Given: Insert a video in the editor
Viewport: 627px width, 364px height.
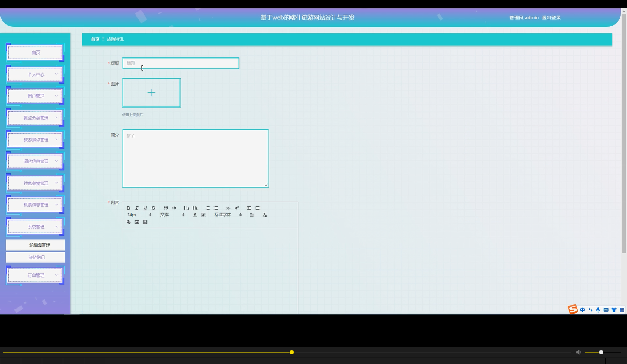Looking at the screenshot, I should (145, 222).
